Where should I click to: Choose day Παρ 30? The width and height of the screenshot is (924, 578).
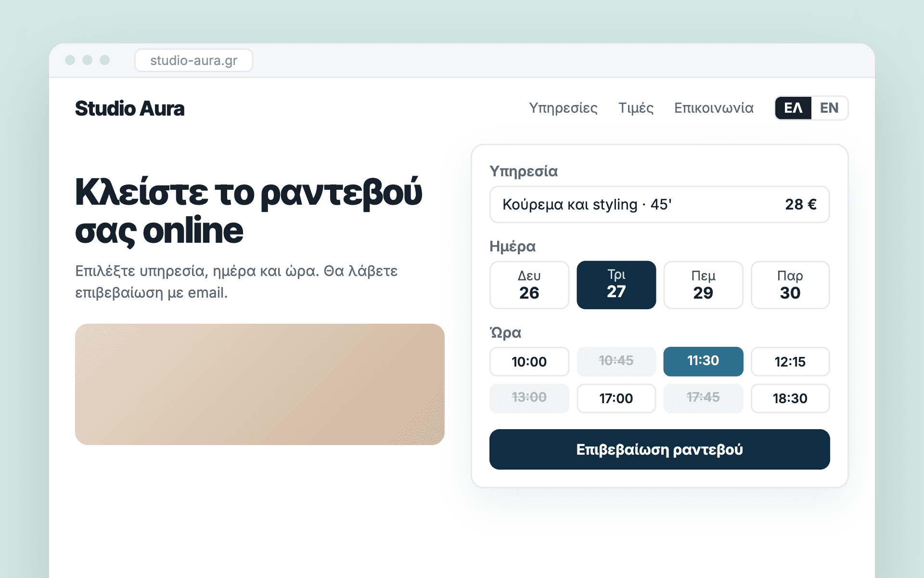pos(790,285)
